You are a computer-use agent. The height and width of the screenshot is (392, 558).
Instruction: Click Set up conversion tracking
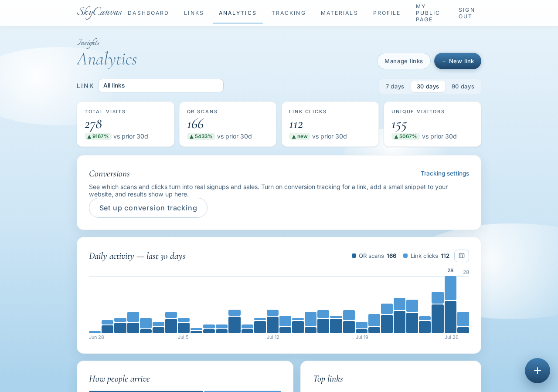(148, 208)
